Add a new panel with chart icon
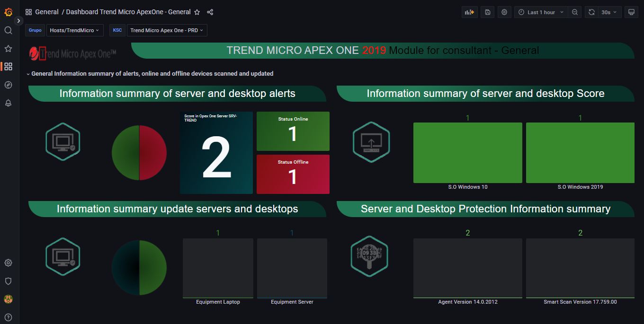 point(470,12)
